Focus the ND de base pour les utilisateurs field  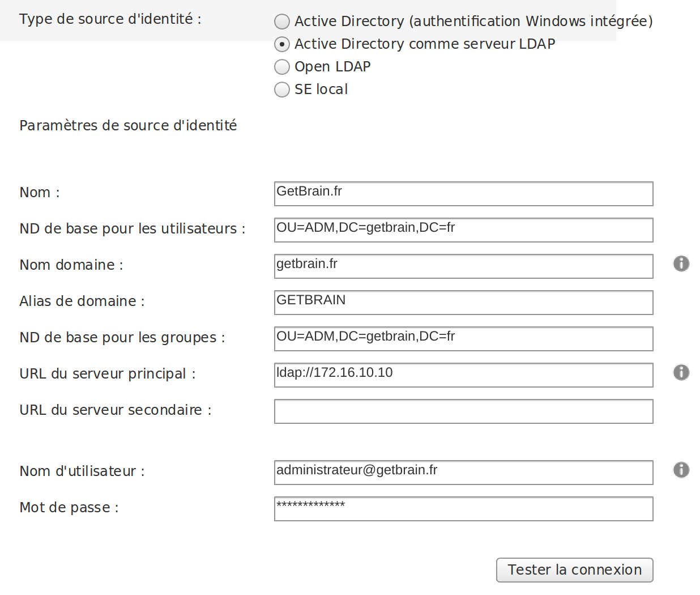[464, 230]
